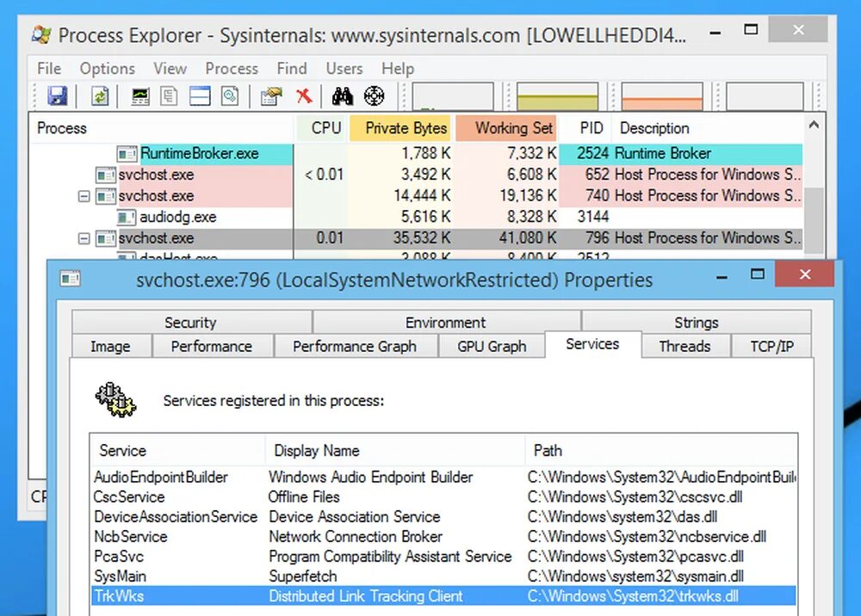This screenshot has height=616, width=861.
Task: Toggle the lower pane toolbar icon
Action: tap(200, 96)
